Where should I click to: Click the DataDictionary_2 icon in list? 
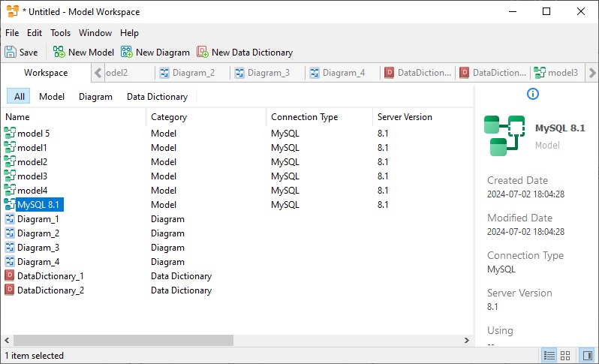coord(10,290)
